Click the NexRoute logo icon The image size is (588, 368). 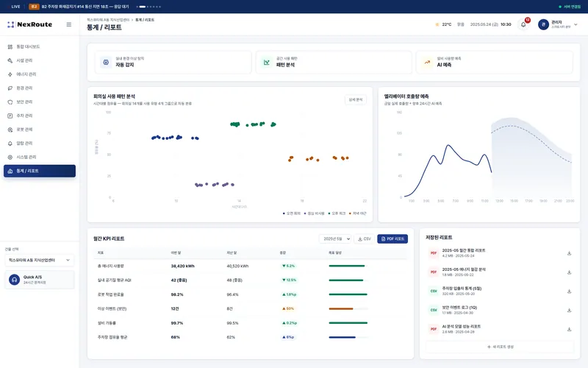pos(11,24)
